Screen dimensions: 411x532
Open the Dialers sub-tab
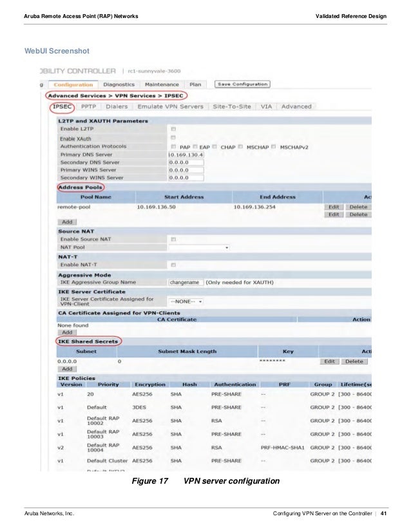pos(117,106)
